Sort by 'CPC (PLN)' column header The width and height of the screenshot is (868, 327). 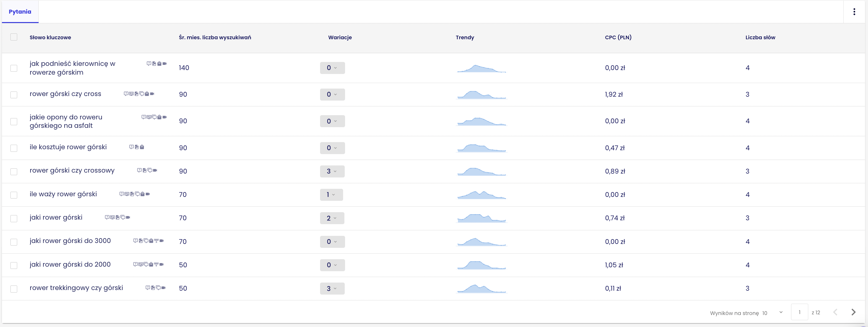[x=618, y=37]
